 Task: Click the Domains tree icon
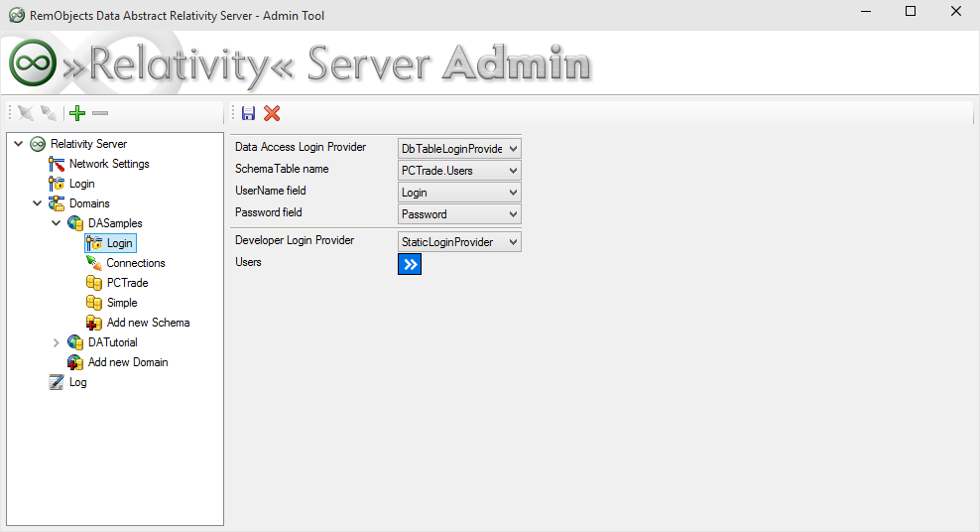(57, 203)
